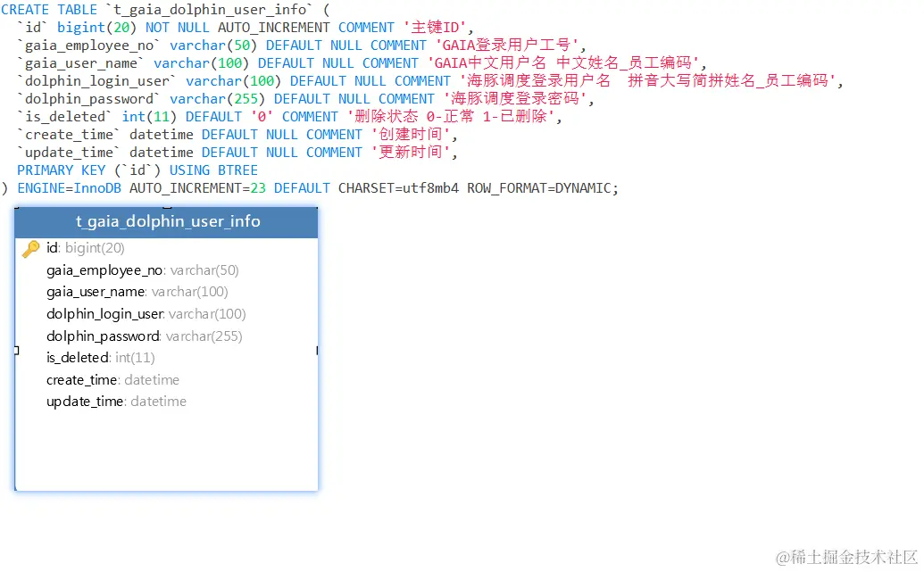Click PRIMARY KEY in the SQL code
Screen dimensions: 924x572
[x=62, y=170]
